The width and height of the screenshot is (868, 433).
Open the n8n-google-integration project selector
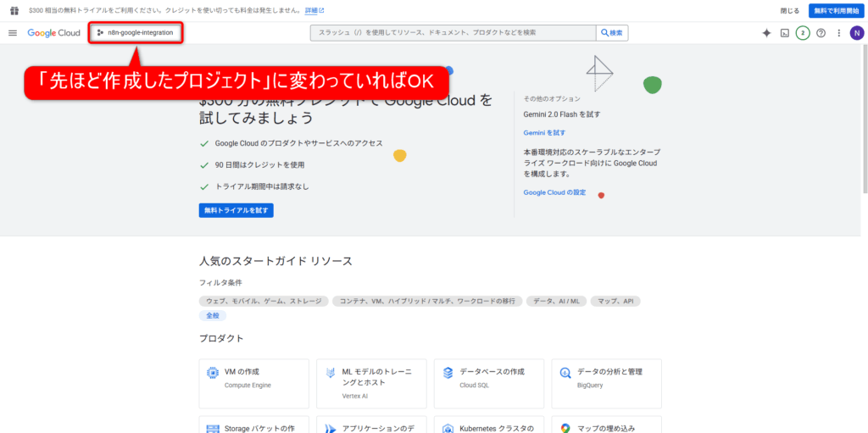[x=136, y=33]
